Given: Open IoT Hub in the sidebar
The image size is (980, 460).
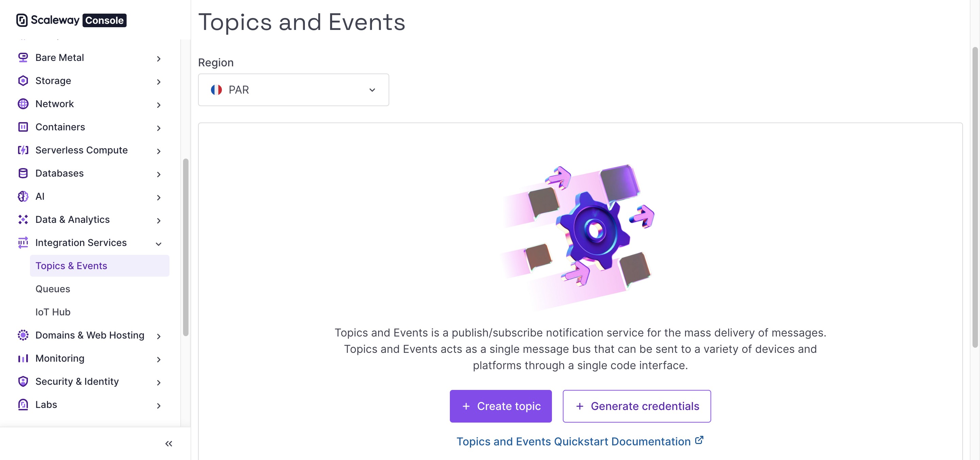Looking at the screenshot, I should (52, 312).
